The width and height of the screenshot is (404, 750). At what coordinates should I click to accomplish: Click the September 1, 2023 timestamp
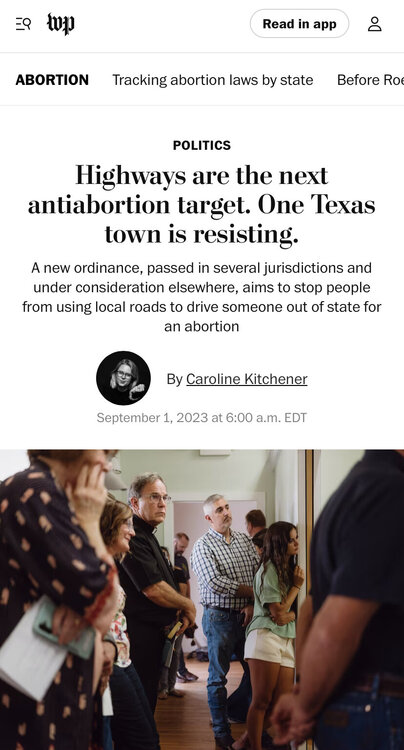tap(202, 418)
